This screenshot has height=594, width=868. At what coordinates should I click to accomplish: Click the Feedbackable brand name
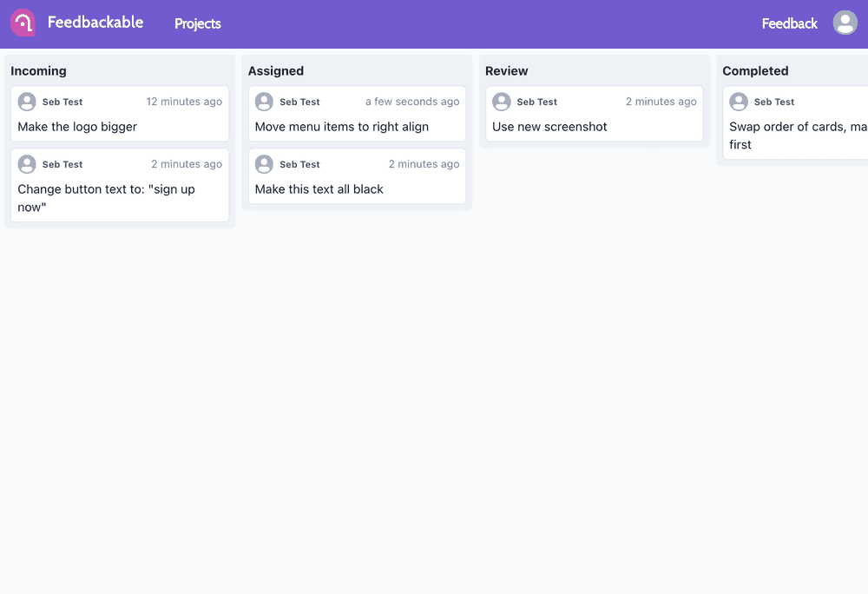95,23
